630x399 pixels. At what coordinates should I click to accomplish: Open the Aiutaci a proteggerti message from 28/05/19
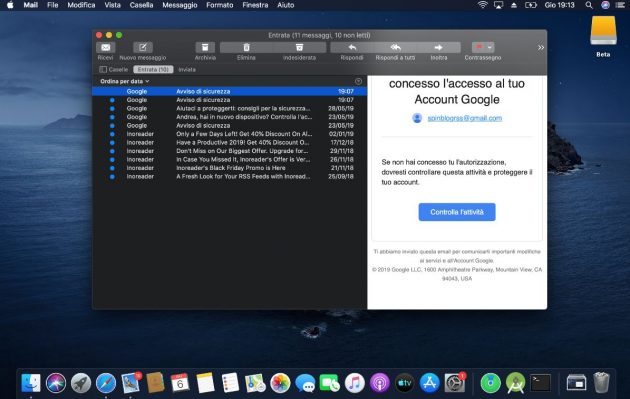point(229,108)
